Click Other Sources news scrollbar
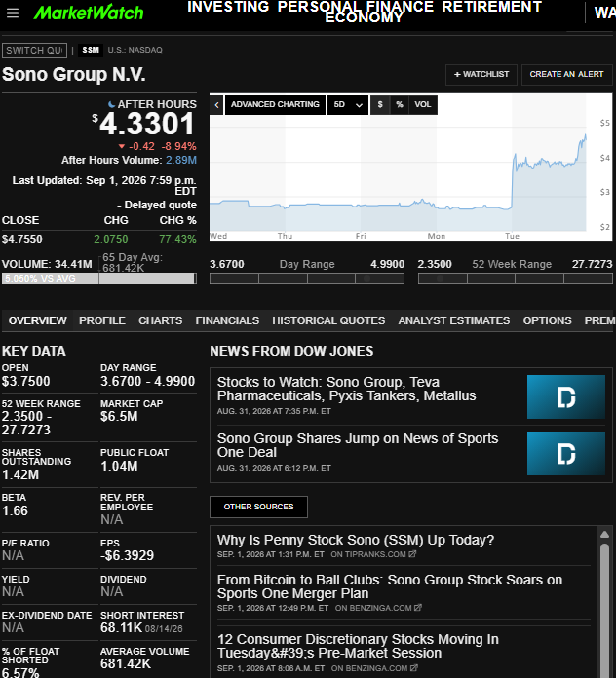Screen dimensions: 616x678 604,610
